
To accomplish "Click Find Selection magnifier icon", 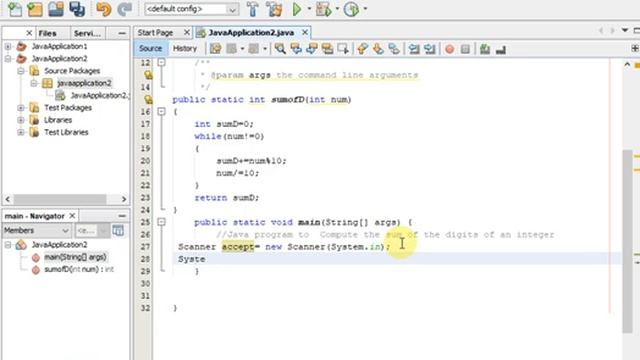I will (x=280, y=49).
